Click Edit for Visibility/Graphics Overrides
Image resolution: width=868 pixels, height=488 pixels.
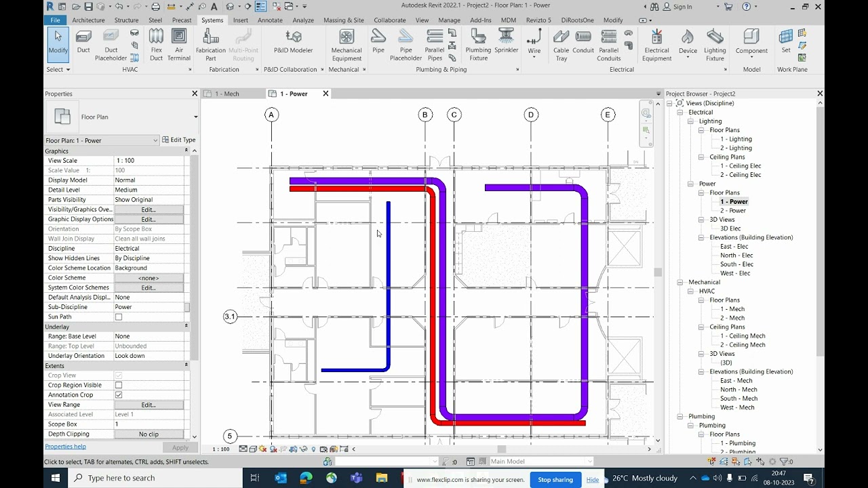(x=149, y=209)
